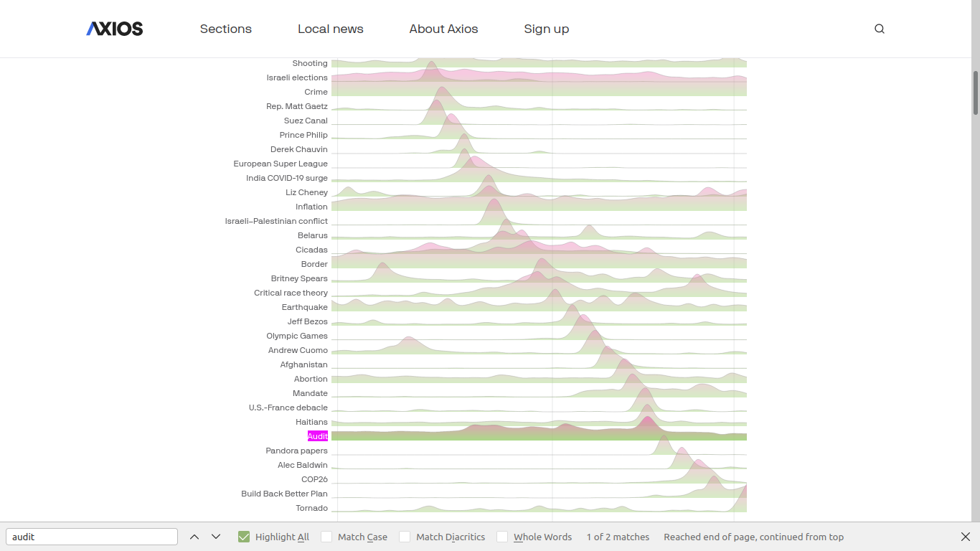
Task: Open About Axios menu
Action: [443, 29]
